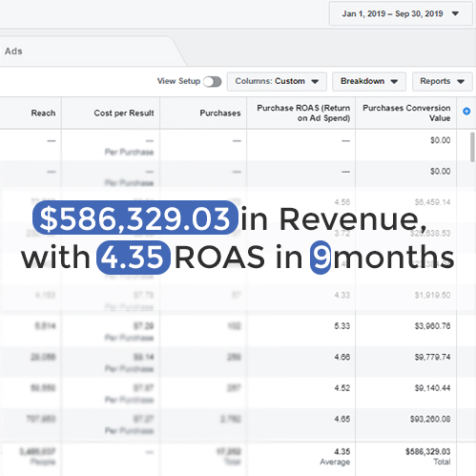Viewport: 476px width, 476px height.
Task: Click the blue plus add-column icon
Action: point(466,112)
